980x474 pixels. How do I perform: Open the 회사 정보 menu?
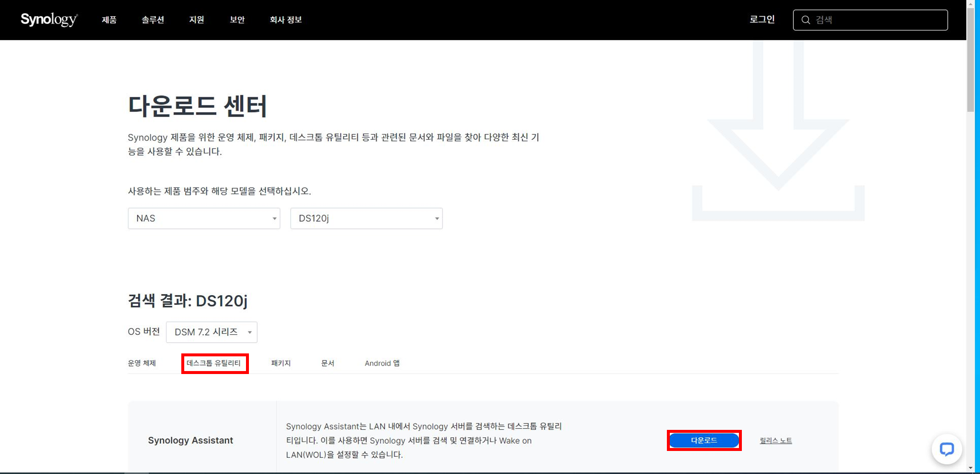pos(286,20)
